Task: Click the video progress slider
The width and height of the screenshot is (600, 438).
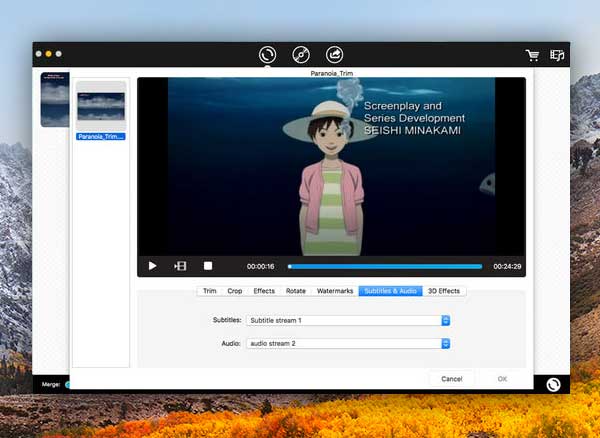Action: (x=385, y=266)
